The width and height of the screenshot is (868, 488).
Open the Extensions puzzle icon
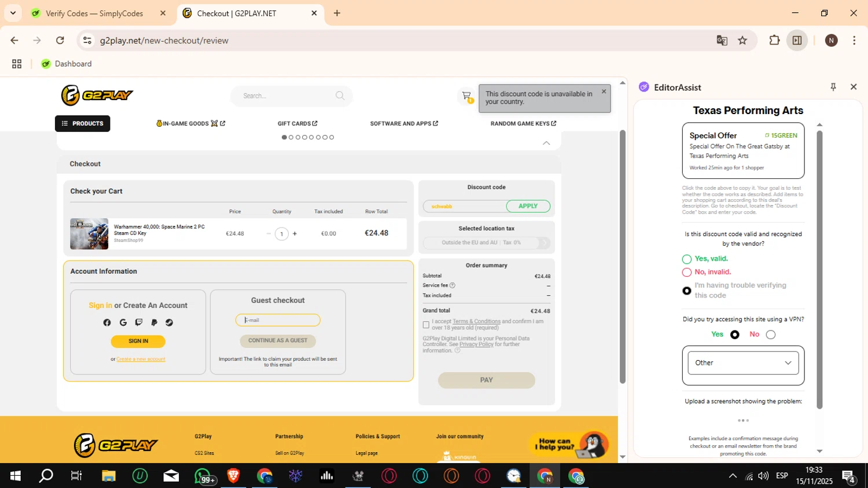774,40
